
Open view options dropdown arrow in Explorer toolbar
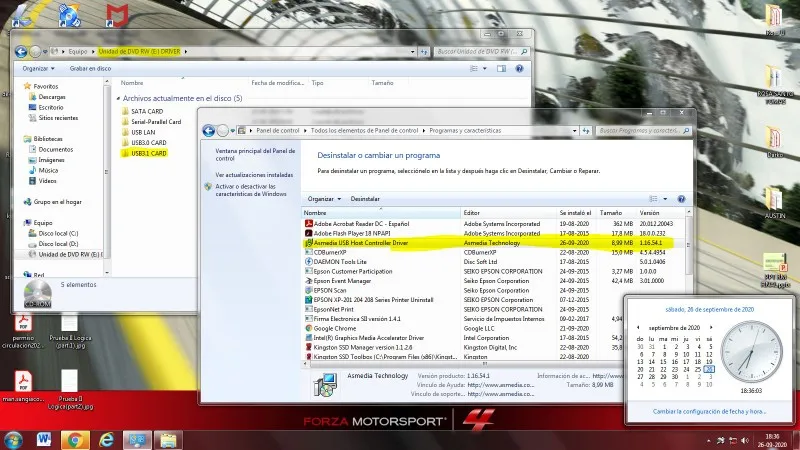pos(485,68)
